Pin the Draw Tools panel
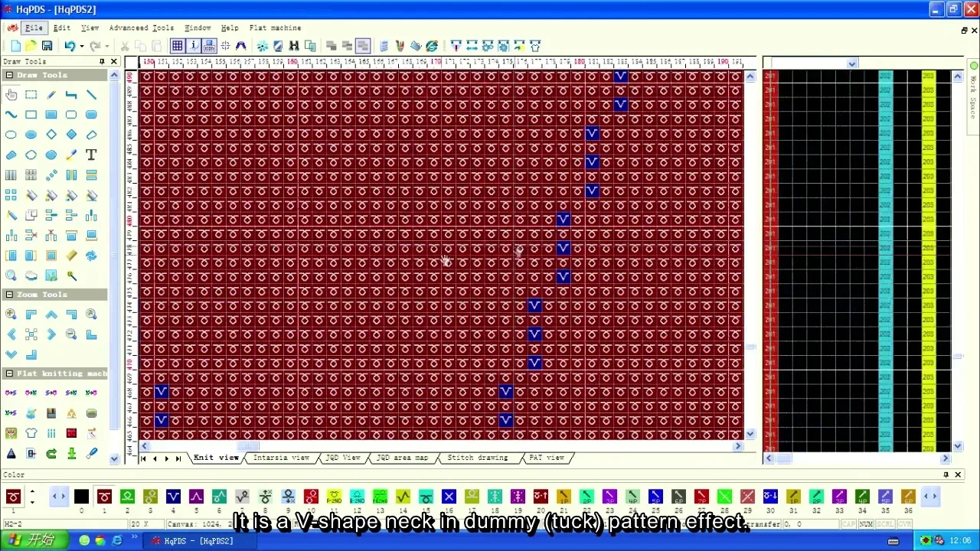 [102, 61]
